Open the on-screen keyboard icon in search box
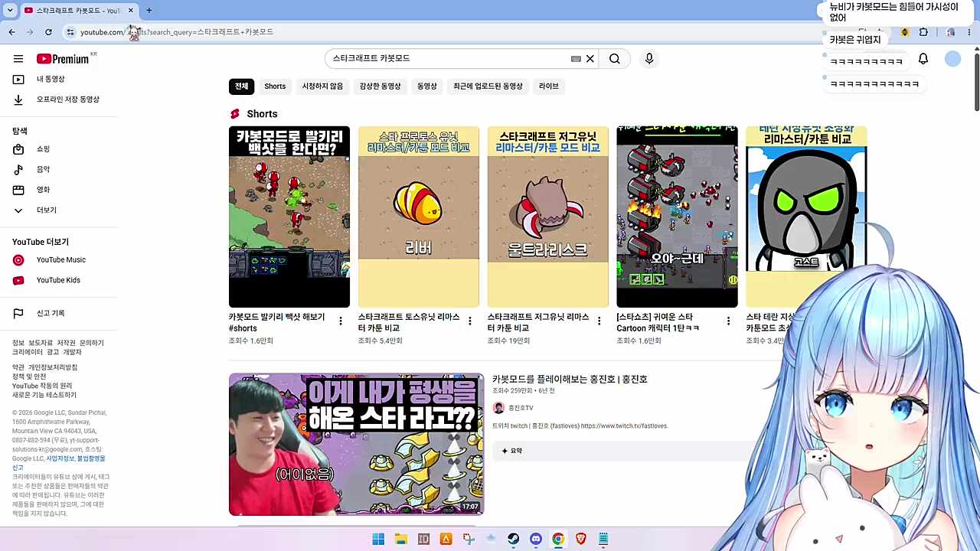Viewport: 980px width, 551px height. click(576, 59)
